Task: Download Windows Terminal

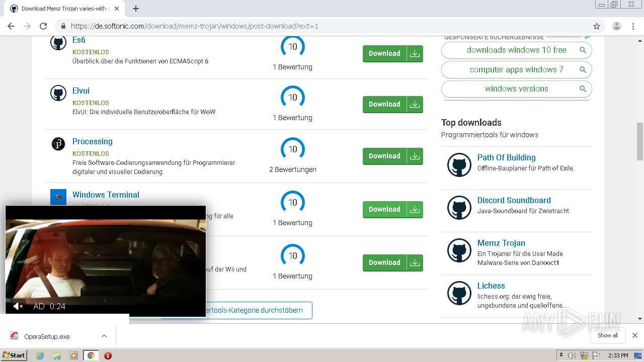Action: point(392,209)
